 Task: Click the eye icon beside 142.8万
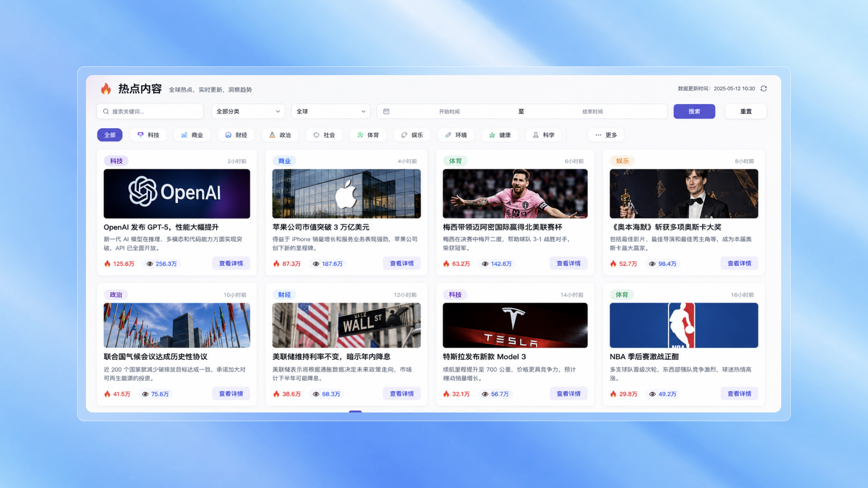click(485, 264)
